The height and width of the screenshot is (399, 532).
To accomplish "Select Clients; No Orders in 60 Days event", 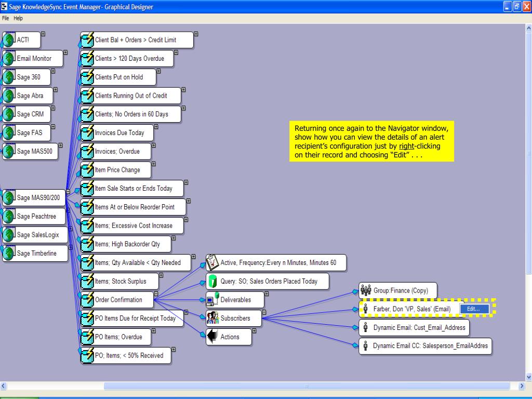I will pyautogui.click(x=130, y=114).
